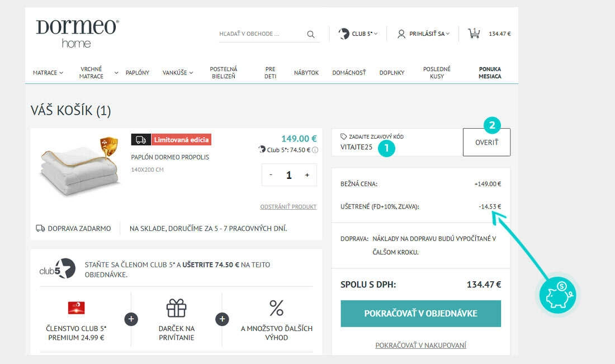Open the Posteľná bielizeň category
Screen dimensions: 615x364
coord(224,73)
